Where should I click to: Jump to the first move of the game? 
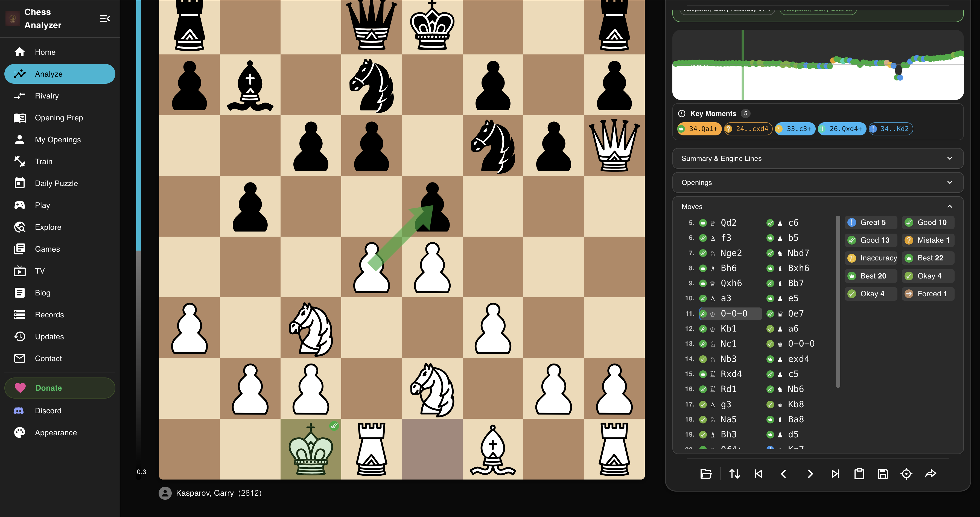758,474
